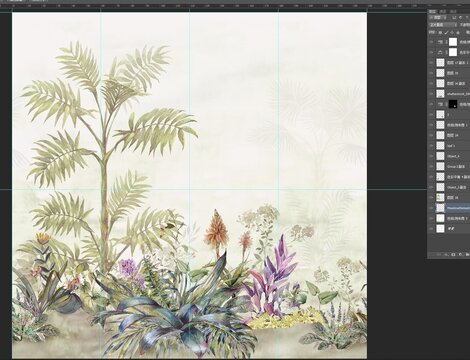Screen dimensions: 470x360
Task: Select the Object_4 layer thumbnail
Action: [441, 156]
